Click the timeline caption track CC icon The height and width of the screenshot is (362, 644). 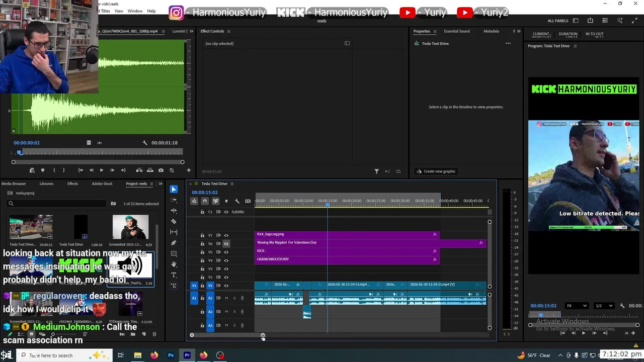[x=248, y=201]
